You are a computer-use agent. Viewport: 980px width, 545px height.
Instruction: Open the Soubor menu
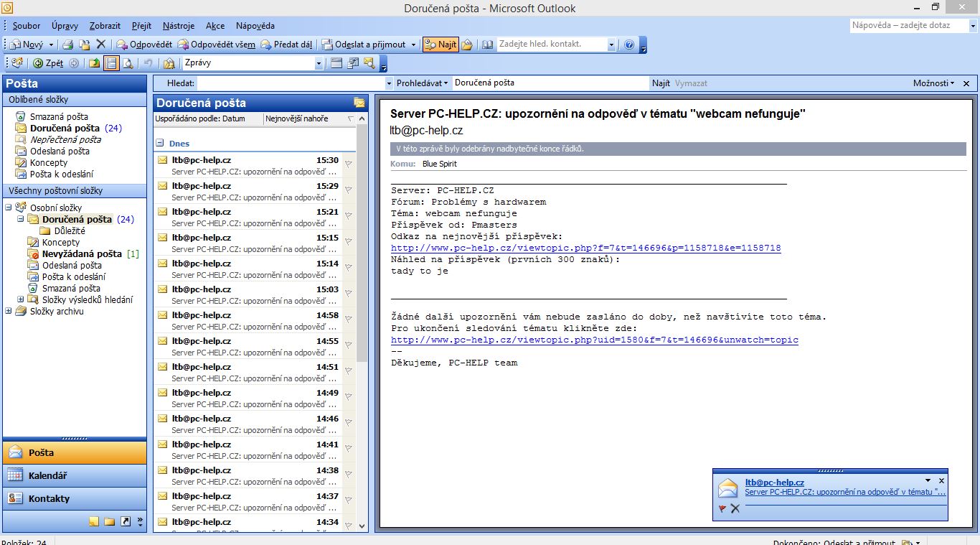point(27,26)
